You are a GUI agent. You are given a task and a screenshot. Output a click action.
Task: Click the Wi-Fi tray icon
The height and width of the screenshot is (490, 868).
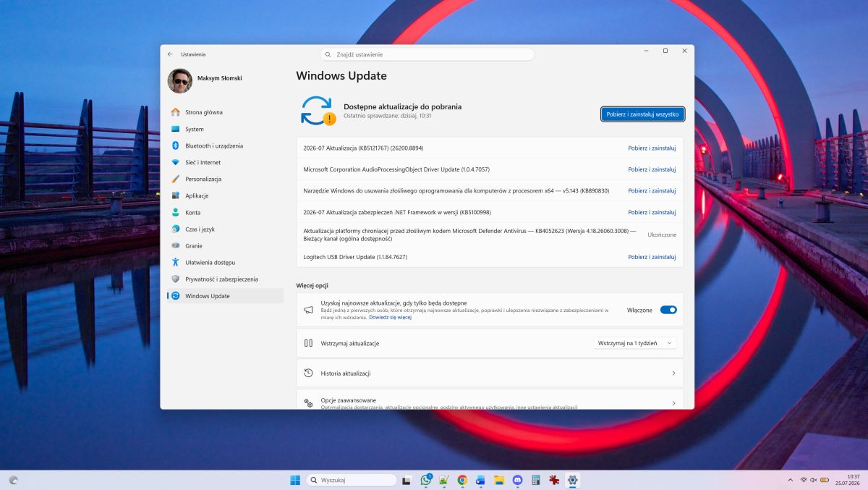coord(803,480)
